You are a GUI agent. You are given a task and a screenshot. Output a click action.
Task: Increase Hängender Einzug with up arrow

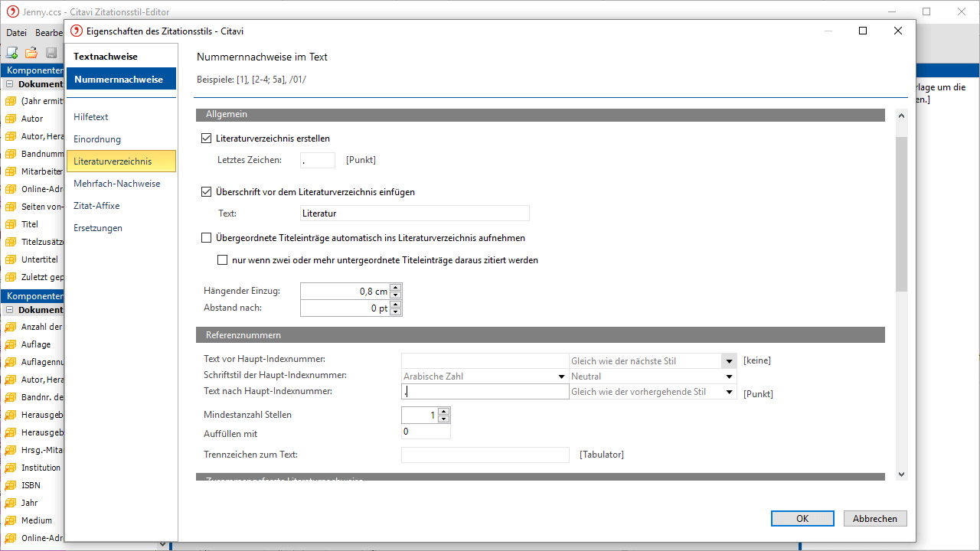click(x=395, y=287)
